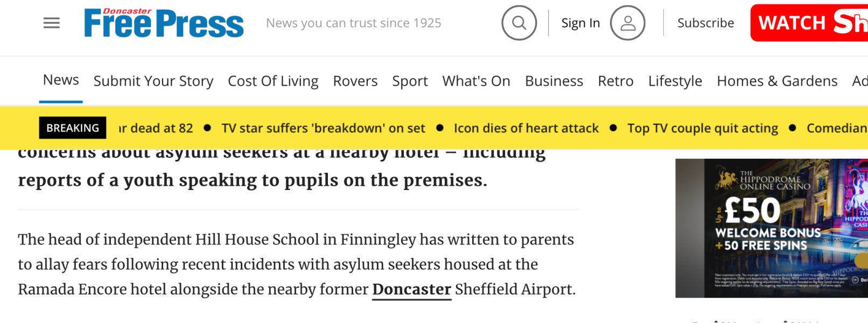Click the Subscribe link

pos(705,23)
